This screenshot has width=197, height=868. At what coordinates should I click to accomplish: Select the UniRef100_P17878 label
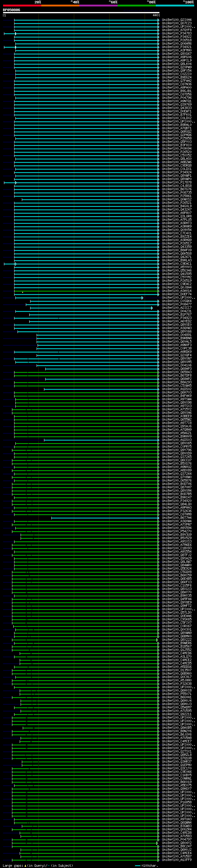click(x=177, y=182)
